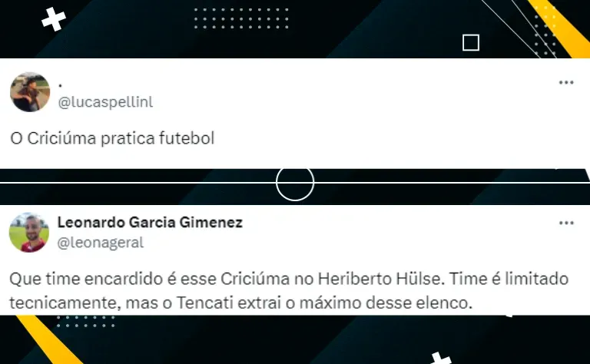Image resolution: width=590 pixels, height=364 pixels.
Task: Open the @leonageral handle link
Action: (101, 243)
